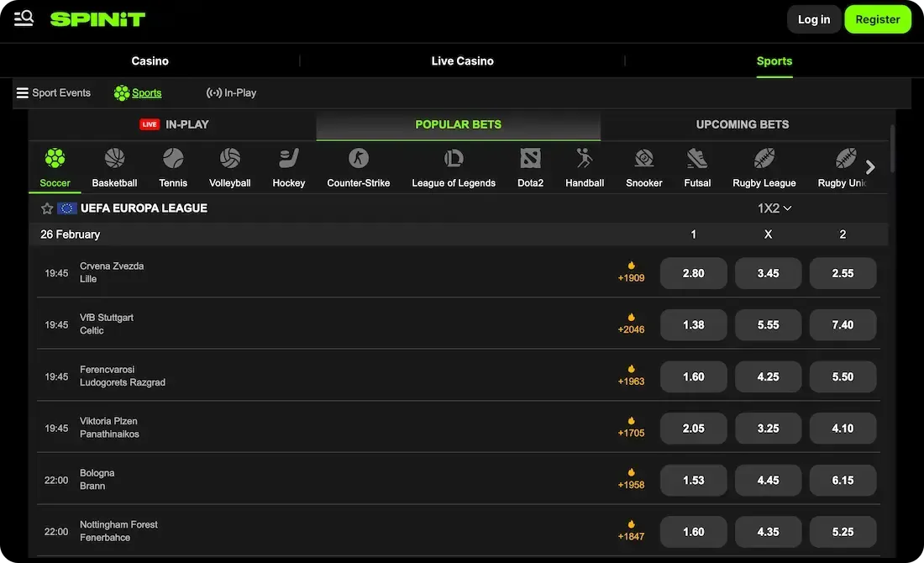Open Crvena Zvezda vs Lille match
The width and height of the screenshot is (924, 563).
[x=112, y=272]
